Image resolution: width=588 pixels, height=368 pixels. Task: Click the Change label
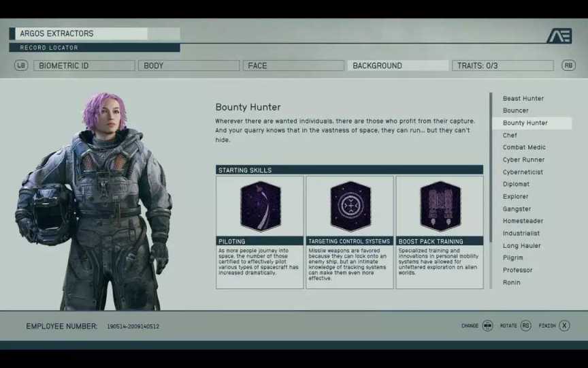pos(470,326)
